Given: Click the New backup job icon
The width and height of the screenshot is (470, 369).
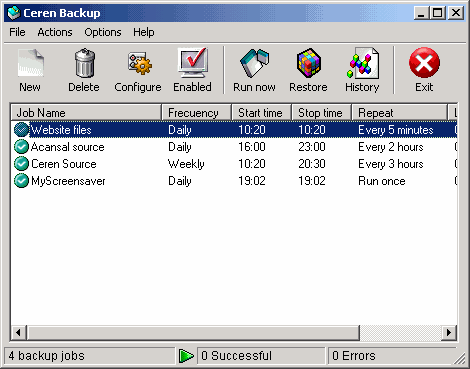Looking at the screenshot, I should (x=30, y=63).
